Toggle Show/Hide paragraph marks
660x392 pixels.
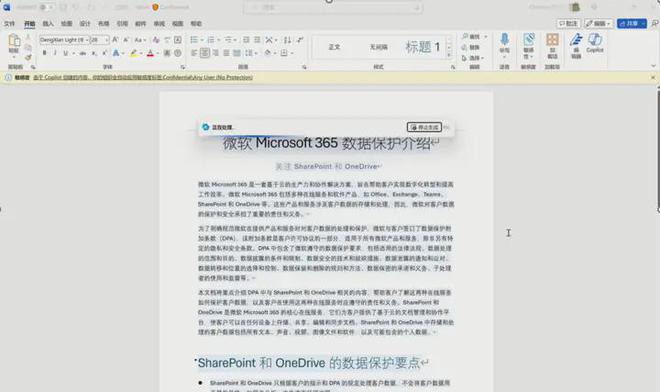(300, 40)
